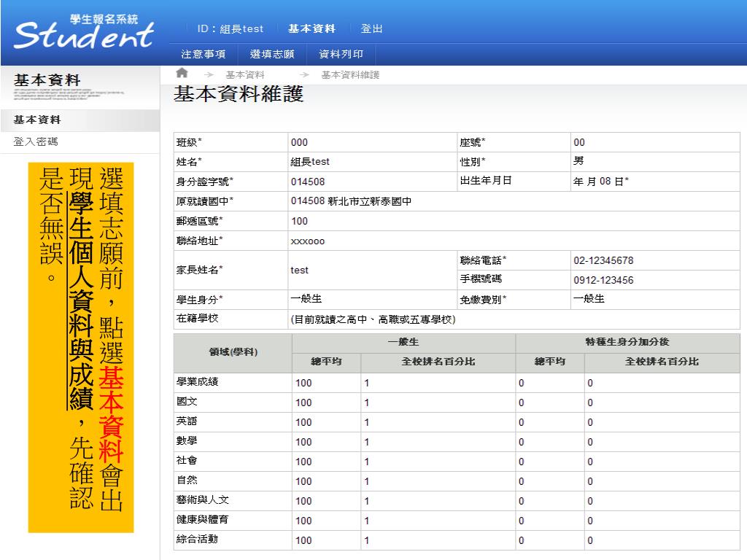Click the mobile number 0912-123456
Screen dimensions: 747x560
pos(603,280)
